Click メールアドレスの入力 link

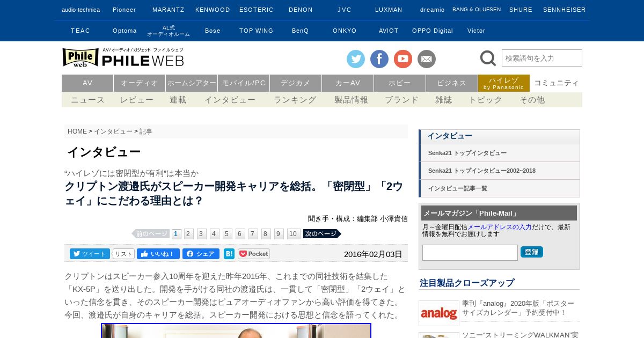point(500,227)
